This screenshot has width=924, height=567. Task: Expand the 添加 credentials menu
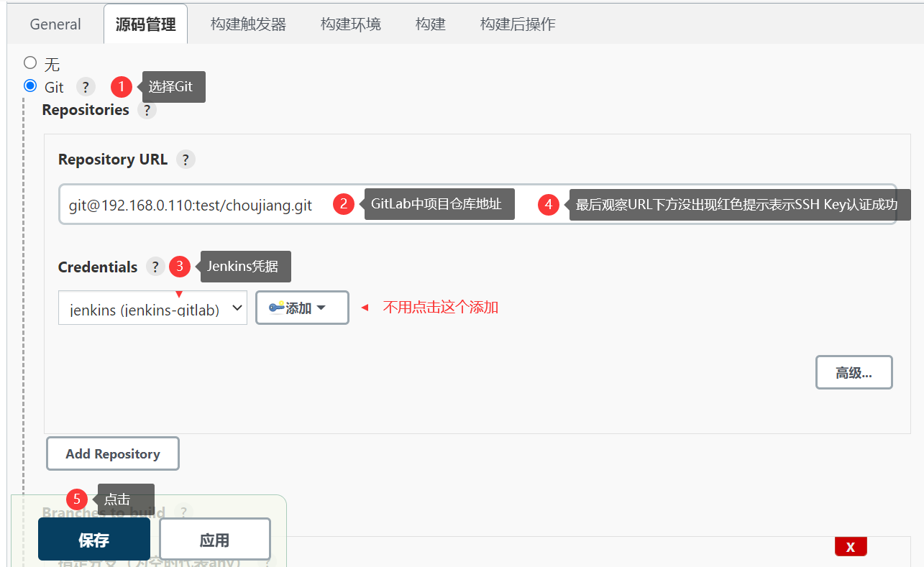coord(302,308)
